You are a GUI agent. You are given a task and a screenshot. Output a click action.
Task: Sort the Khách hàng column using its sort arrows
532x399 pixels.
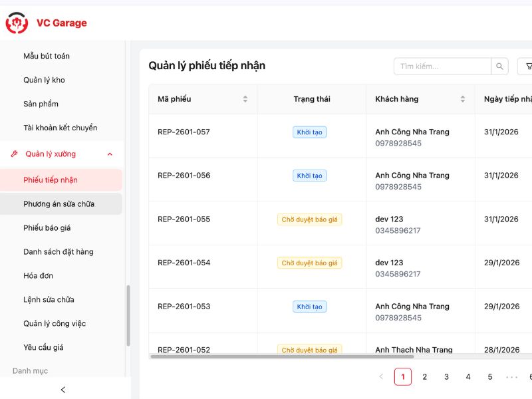point(462,98)
